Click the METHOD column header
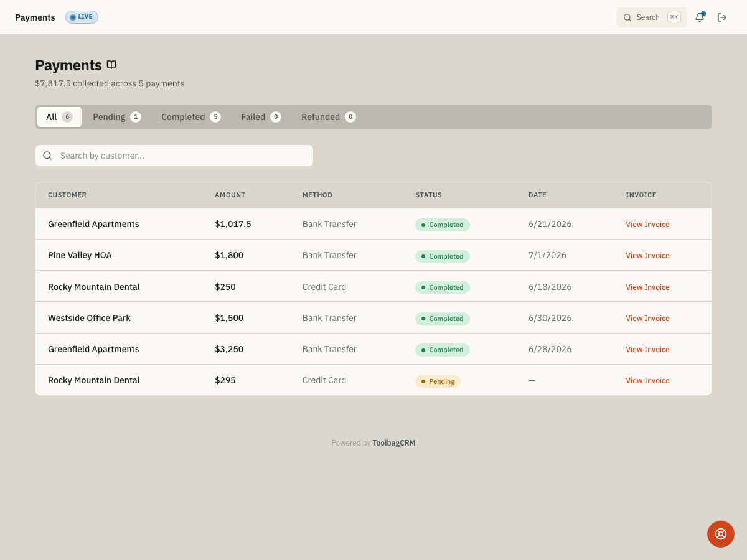Image resolution: width=747 pixels, height=560 pixels. point(317,195)
